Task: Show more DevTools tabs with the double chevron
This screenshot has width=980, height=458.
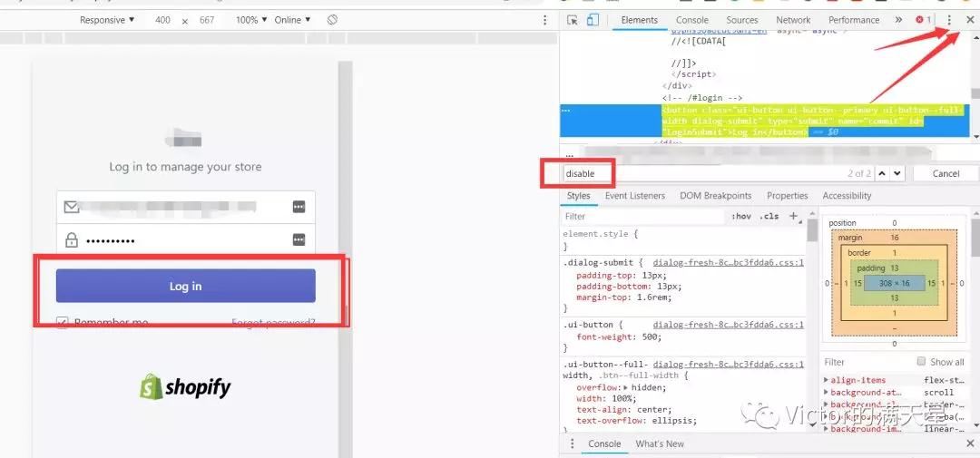Action: 898,20
